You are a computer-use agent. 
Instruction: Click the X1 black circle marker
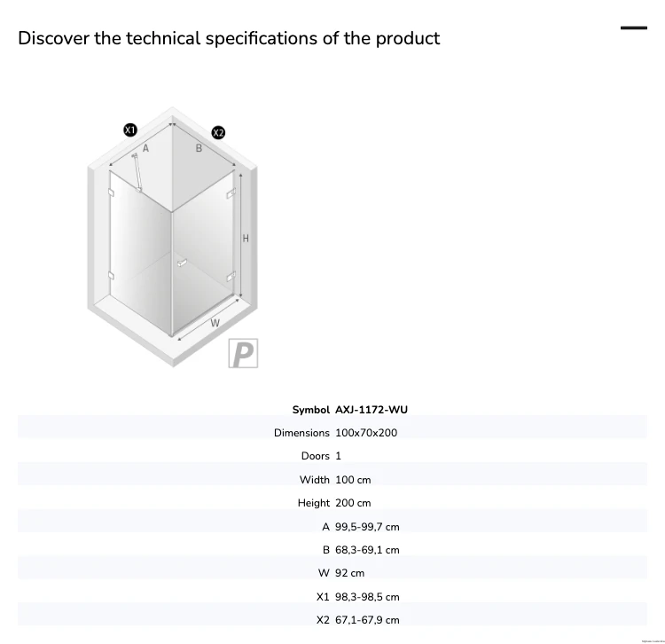point(130,130)
